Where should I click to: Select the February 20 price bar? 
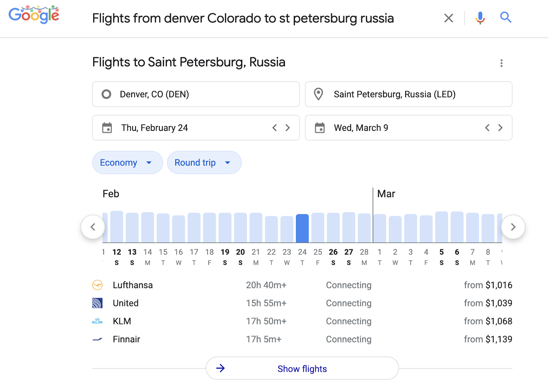(240, 228)
